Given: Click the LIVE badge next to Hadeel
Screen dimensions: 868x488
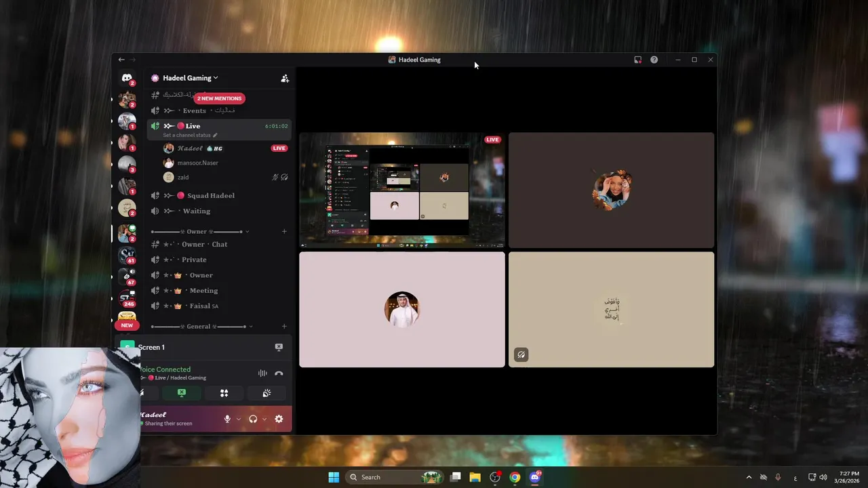Looking at the screenshot, I should click(x=279, y=148).
